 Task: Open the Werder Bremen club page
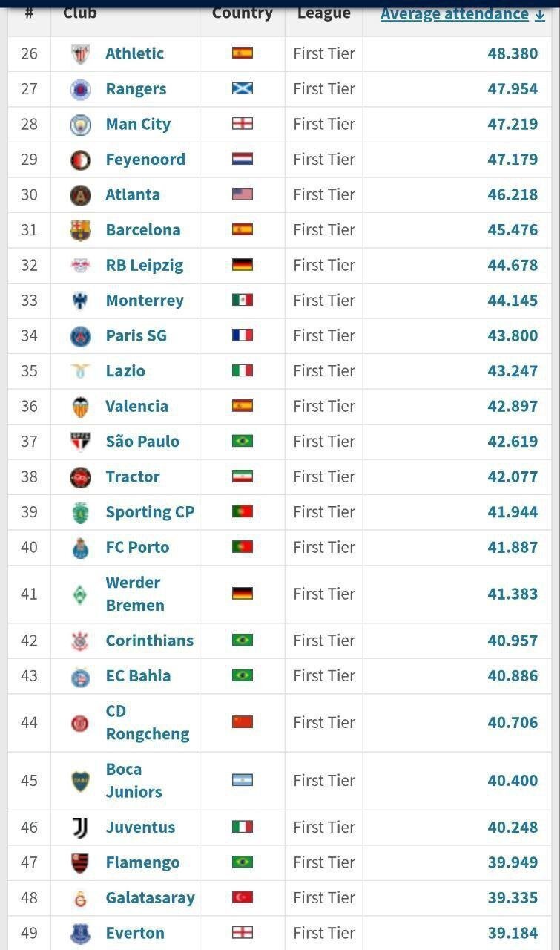point(134,594)
